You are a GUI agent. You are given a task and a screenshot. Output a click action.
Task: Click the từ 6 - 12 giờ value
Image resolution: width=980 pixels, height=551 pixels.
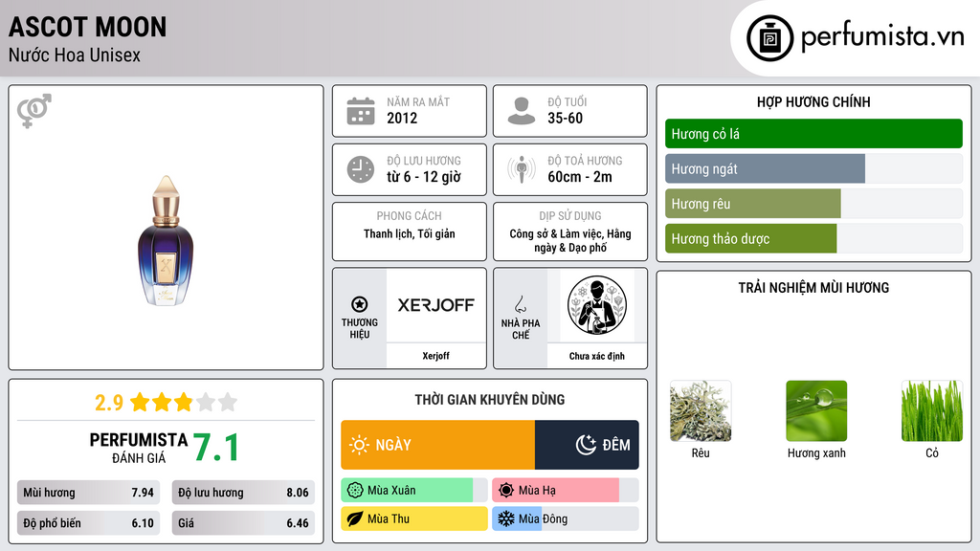click(424, 177)
